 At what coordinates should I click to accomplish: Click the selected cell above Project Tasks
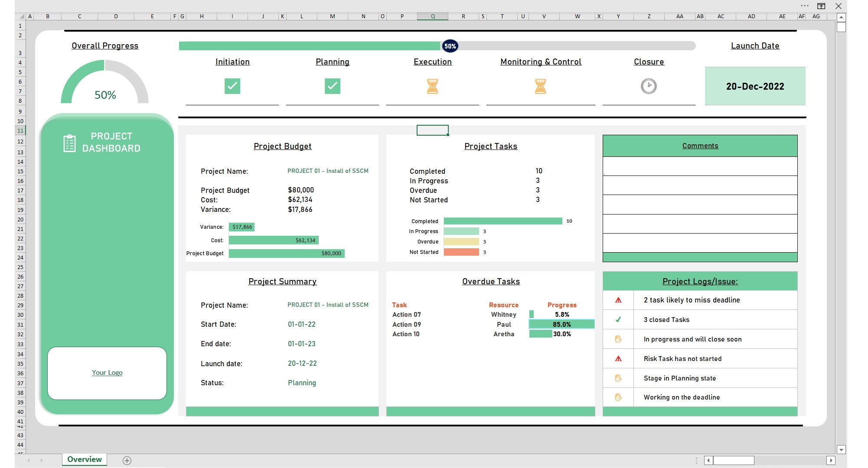pos(432,130)
